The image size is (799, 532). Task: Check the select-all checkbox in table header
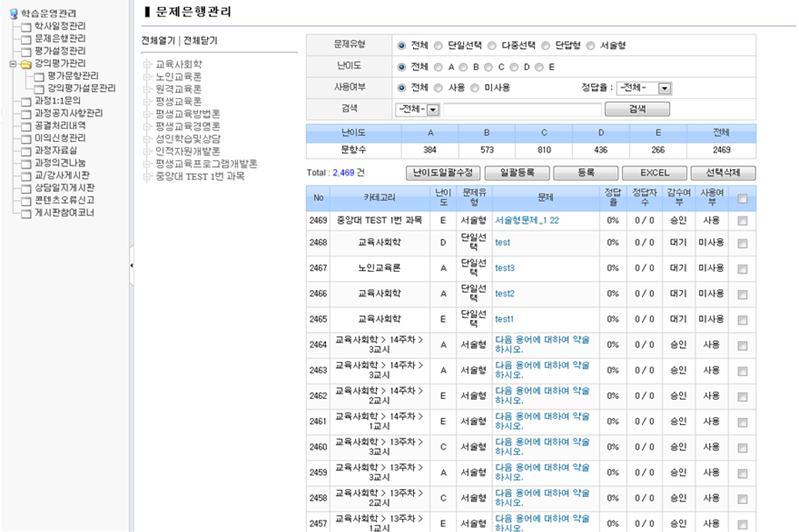(741, 199)
